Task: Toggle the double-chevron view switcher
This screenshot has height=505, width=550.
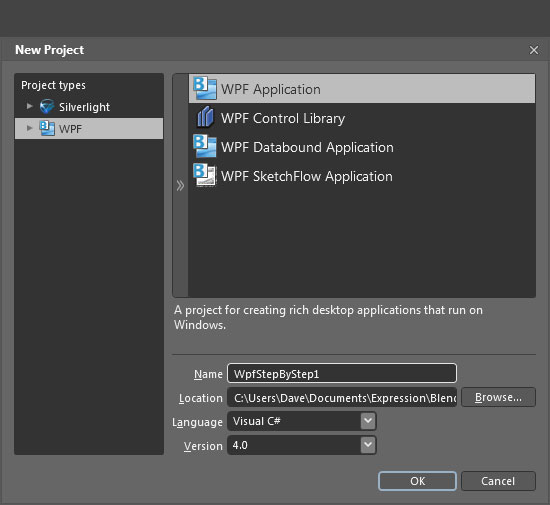Action: (180, 186)
